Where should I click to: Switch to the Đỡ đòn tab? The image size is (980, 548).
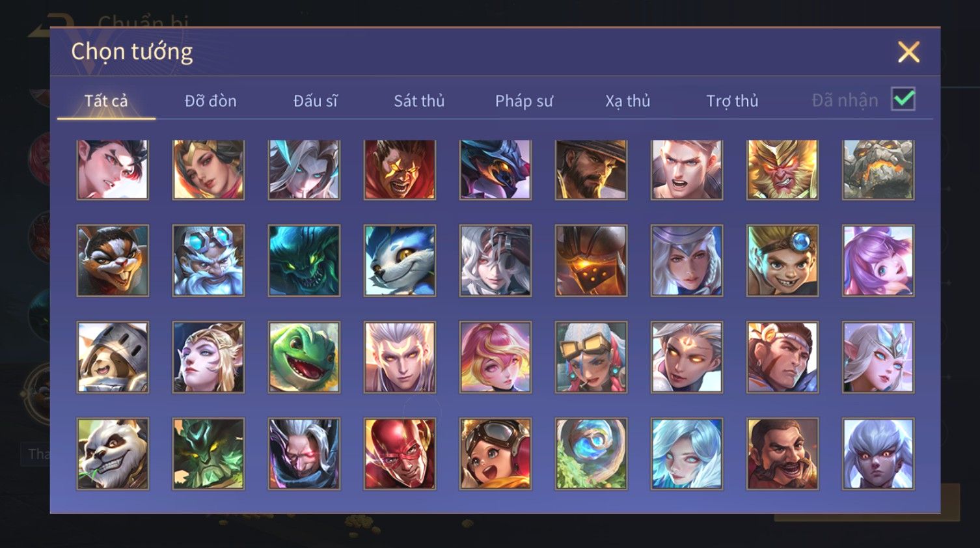pos(210,101)
